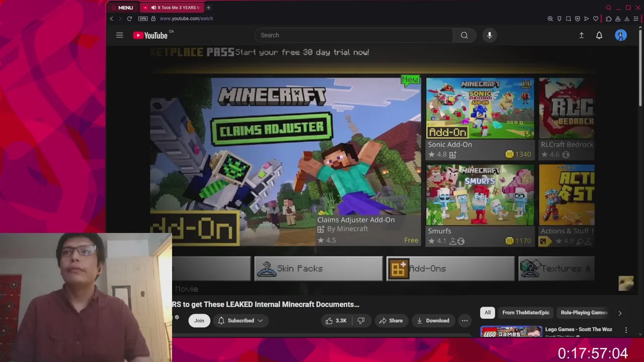Search with voice microphone
Viewport: 644px width, 362px height.
(x=490, y=35)
